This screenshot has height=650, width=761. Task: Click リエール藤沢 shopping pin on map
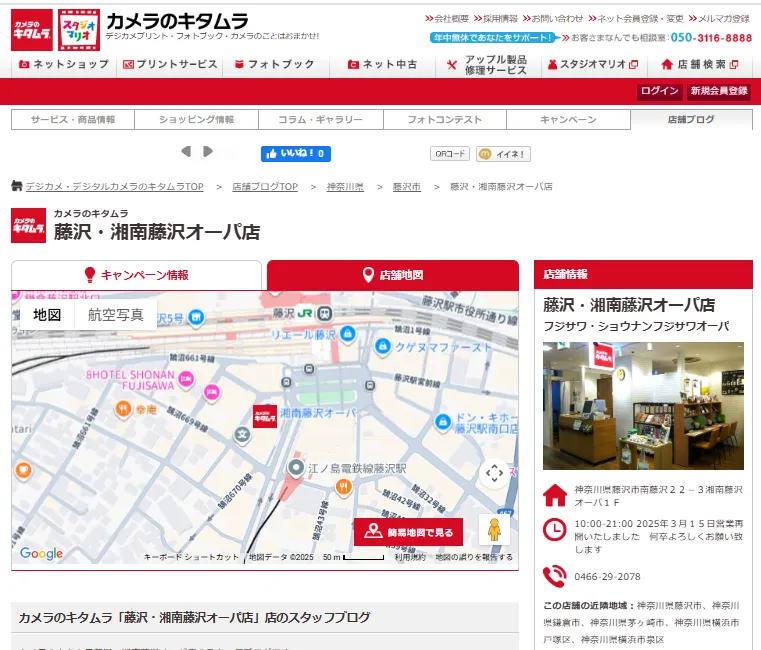coord(347,333)
